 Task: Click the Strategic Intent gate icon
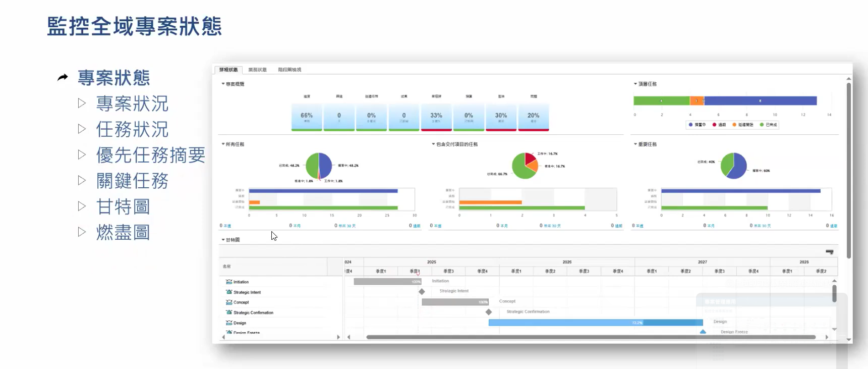click(229, 292)
